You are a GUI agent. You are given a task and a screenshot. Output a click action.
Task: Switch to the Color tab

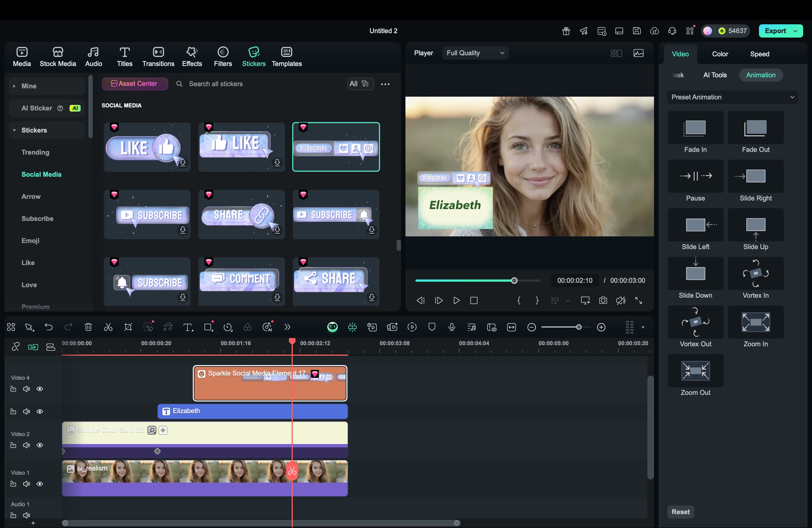point(720,54)
